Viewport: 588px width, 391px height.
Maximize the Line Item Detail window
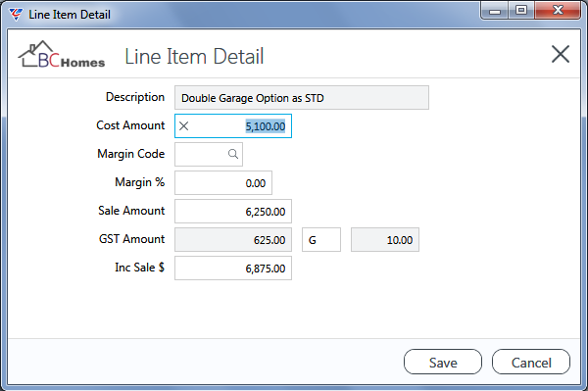tap(521, 10)
